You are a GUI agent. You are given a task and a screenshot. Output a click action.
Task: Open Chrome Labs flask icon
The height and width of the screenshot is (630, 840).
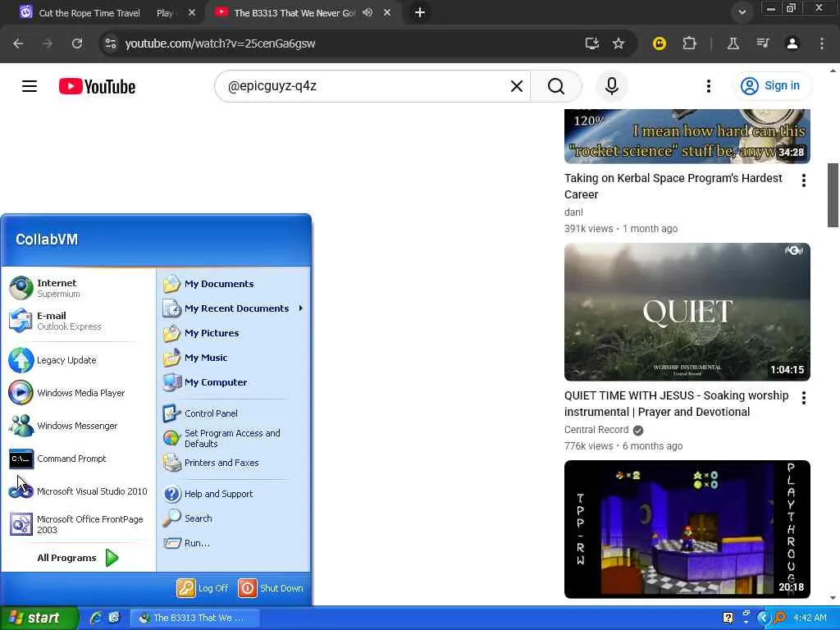click(x=733, y=43)
